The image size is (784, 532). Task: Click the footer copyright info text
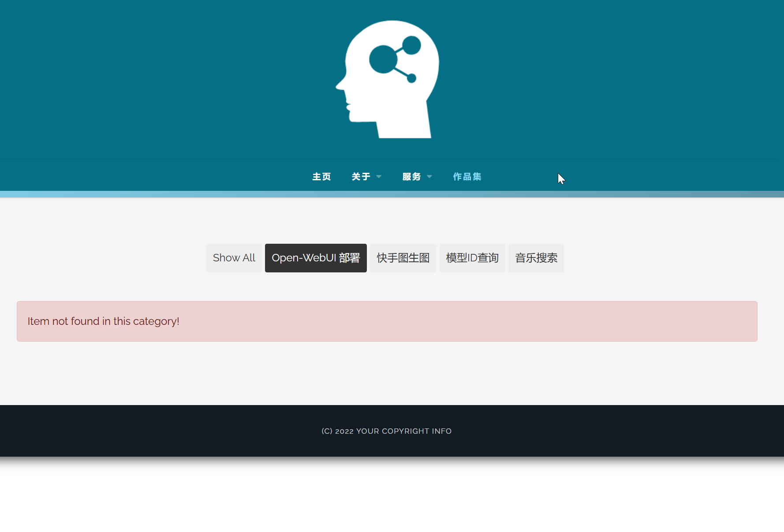coord(386,431)
